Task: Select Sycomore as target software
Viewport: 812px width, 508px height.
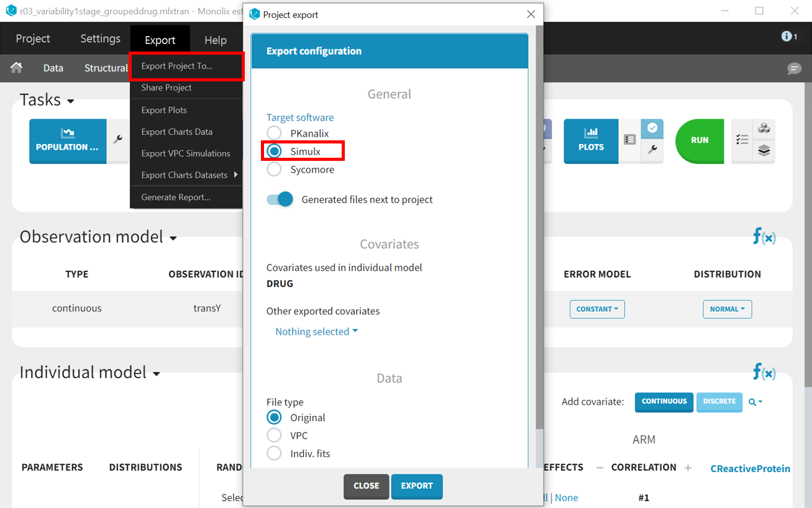Action: (x=274, y=170)
